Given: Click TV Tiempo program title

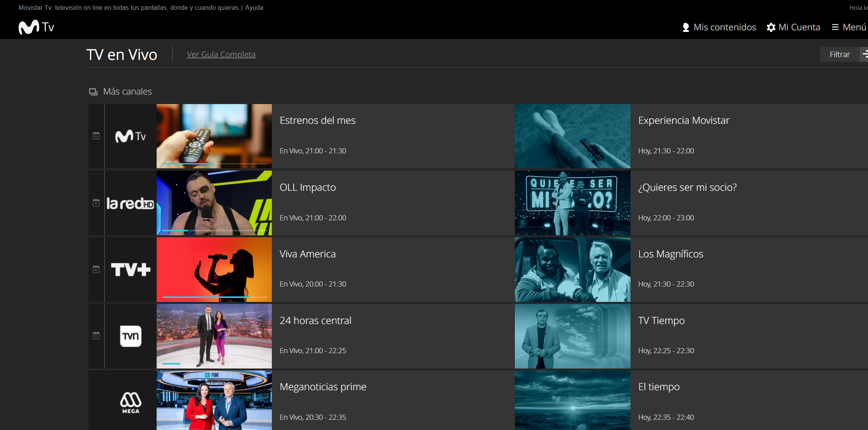Looking at the screenshot, I should click(x=661, y=320).
